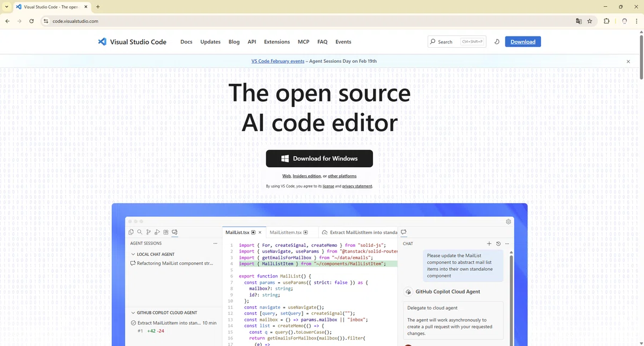Open the Updates page
Screen dimensions: 644x346
[210, 42]
